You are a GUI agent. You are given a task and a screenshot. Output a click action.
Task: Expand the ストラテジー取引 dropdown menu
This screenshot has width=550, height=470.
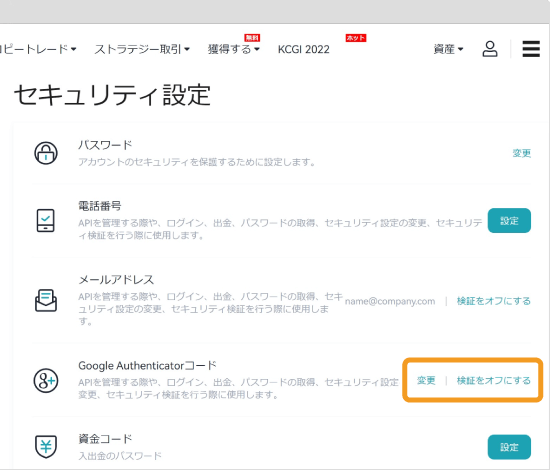142,49
